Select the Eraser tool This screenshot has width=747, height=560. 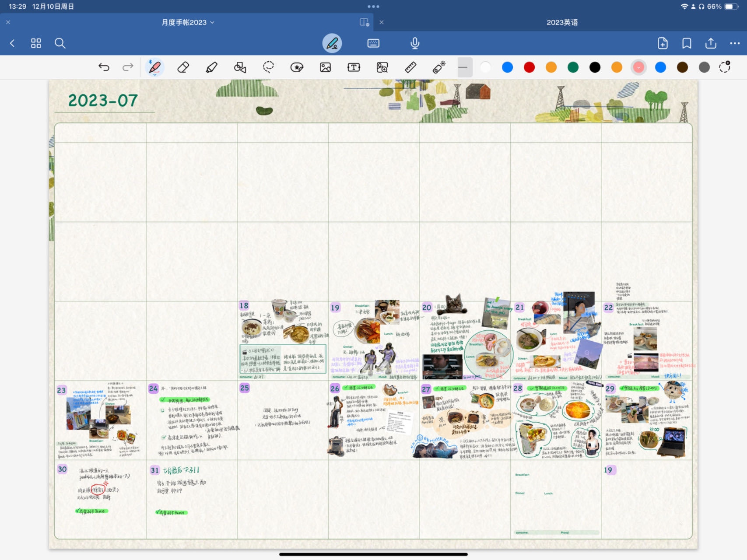[x=183, y=67]
